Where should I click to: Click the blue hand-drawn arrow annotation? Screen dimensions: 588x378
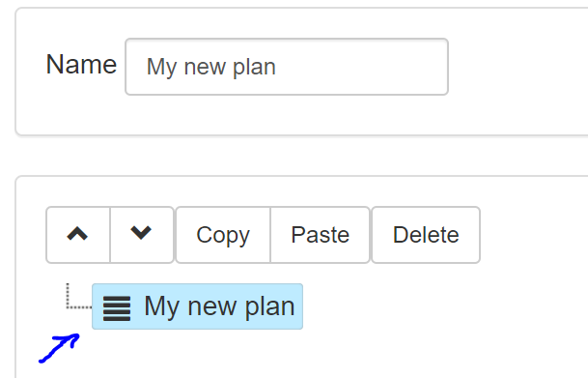pos(59,348)
